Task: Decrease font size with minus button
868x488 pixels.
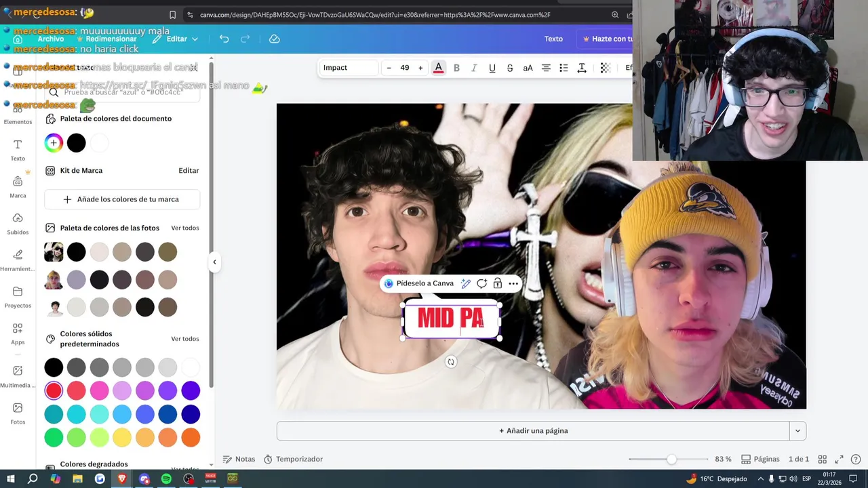Action: pos(389,68)
